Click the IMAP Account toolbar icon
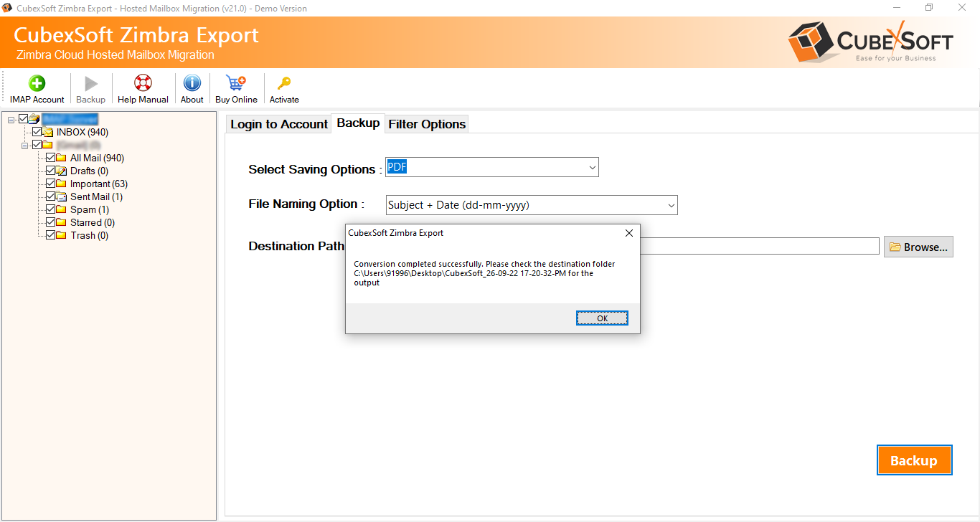This screenshot has width=980, height=522. (37, 83)
